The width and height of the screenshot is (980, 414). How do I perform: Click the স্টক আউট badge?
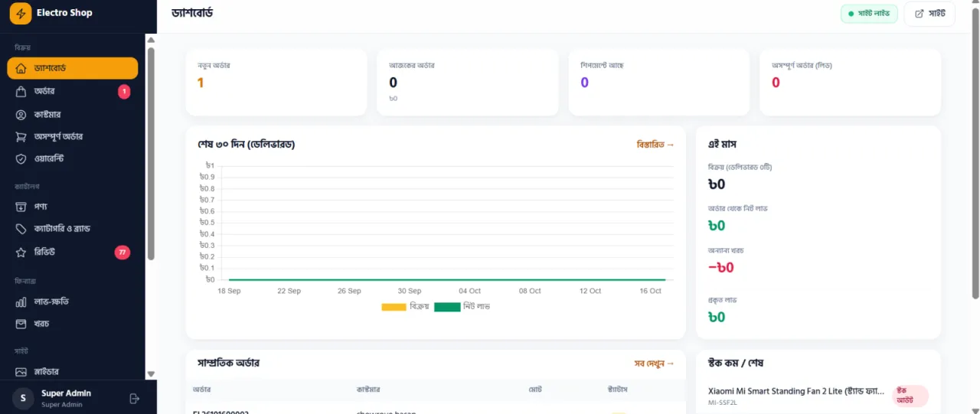pos(910,396)
